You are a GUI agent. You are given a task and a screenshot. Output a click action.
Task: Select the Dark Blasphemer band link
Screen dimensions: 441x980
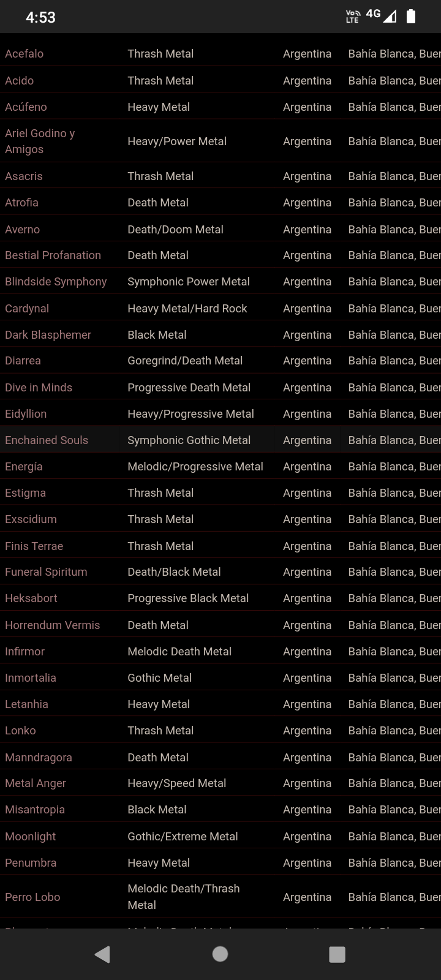(48, 335)
